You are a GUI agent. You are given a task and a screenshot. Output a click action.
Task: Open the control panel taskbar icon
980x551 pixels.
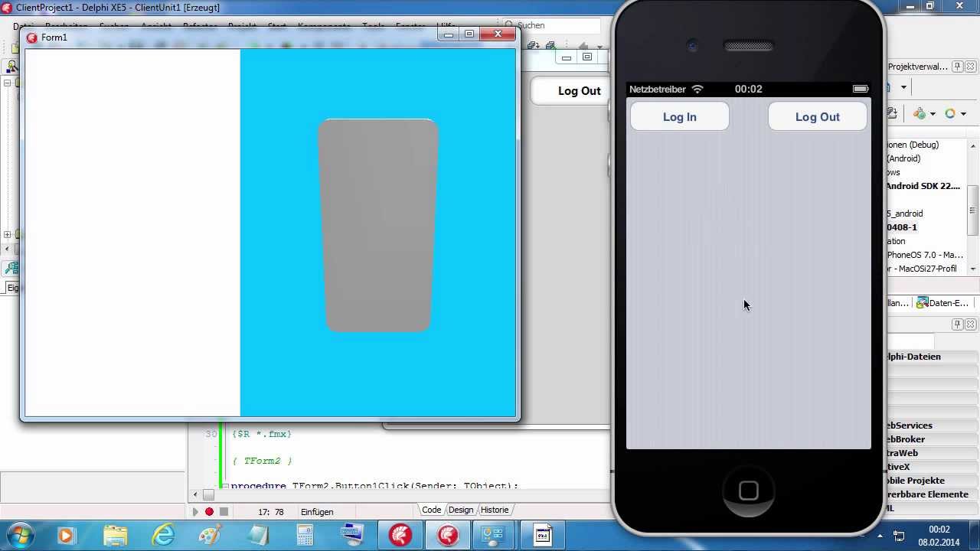(x=495, y=536)
